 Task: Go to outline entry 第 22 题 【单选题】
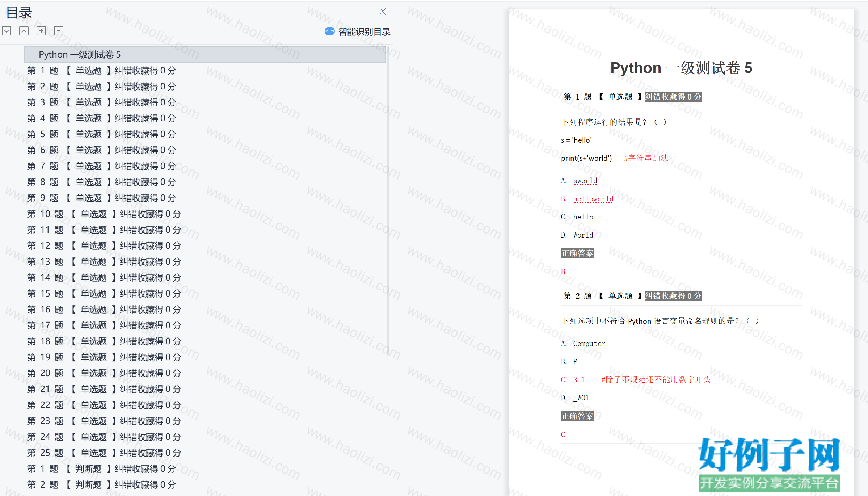(x=104, y=405)
